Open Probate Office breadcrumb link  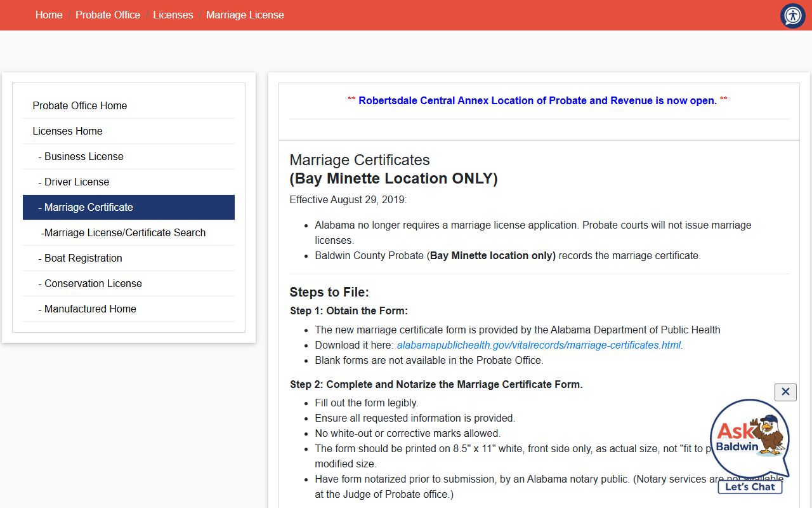pyautogui.click(x=108, y=15)
